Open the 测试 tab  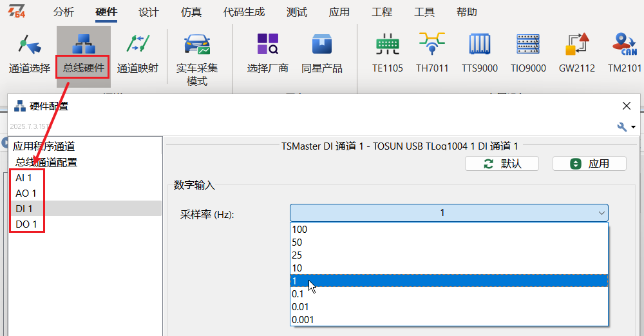297,12
